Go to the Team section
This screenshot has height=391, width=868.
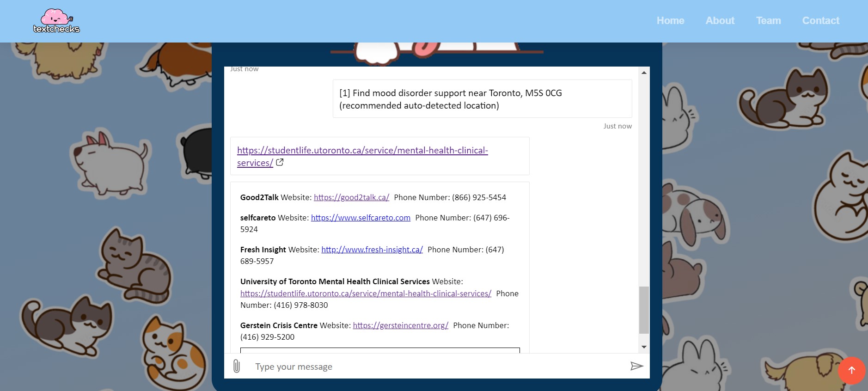[x=768, y=21]
